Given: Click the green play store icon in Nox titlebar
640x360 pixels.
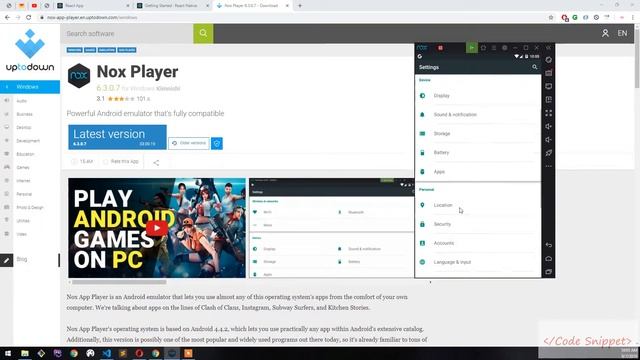Looking at the screenshot, I should click(472, 48).
